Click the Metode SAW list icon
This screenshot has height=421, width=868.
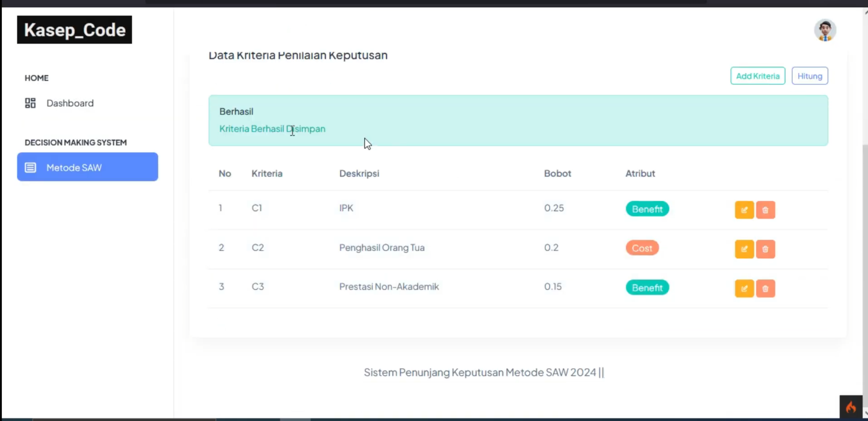coord(30,167)
